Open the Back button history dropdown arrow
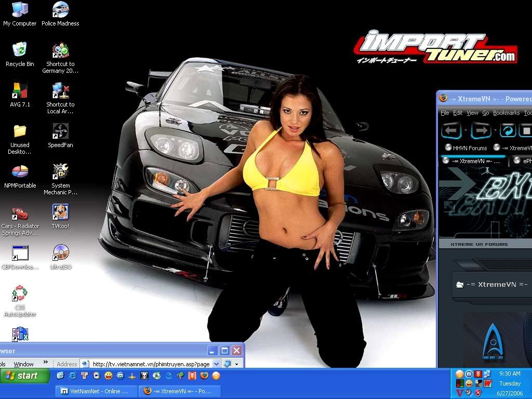Viewport: 532px width, 399px height. coord(465,130)
